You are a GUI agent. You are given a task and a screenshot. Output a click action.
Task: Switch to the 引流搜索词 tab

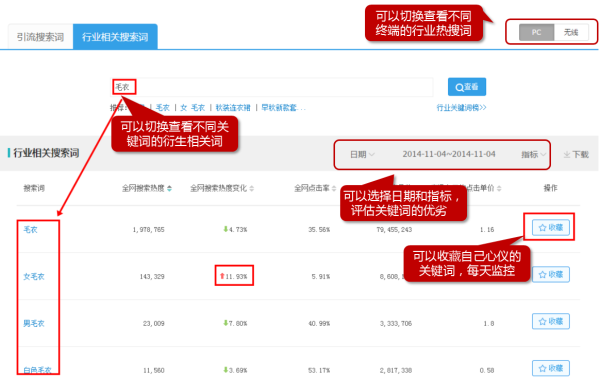click(40, 37)
